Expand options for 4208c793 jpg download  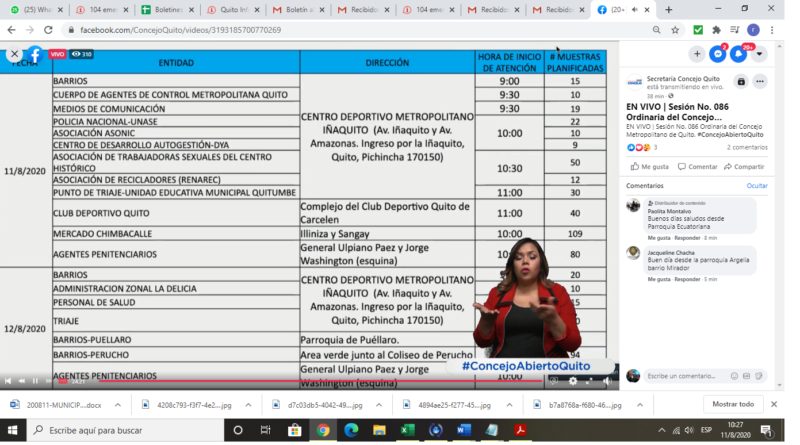pos(248,405)
